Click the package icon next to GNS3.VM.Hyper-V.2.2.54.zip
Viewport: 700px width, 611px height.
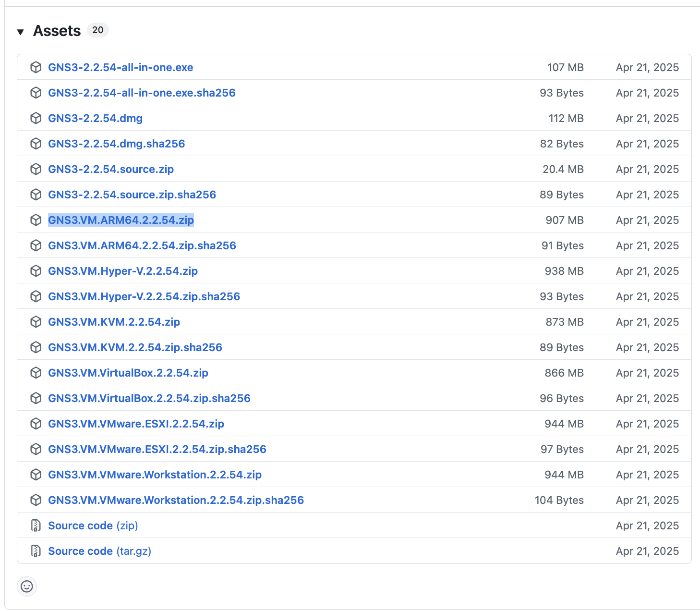tap(36, 270)
